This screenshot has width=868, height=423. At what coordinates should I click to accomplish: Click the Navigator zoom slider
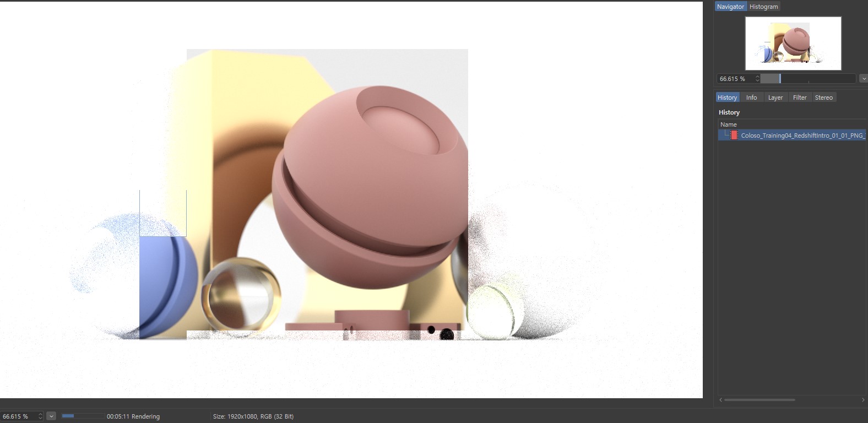[807, 79]
